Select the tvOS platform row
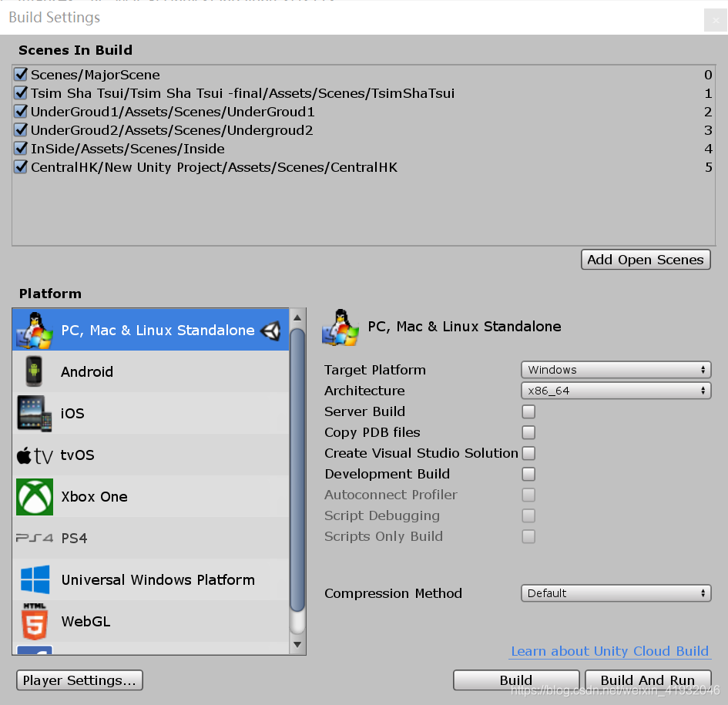Screen dimensions: 728x705 pos(150,455)
